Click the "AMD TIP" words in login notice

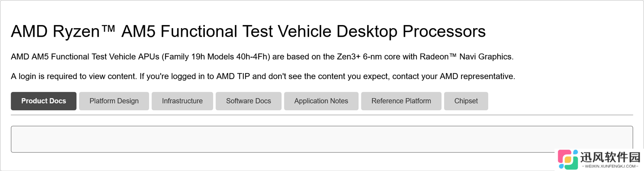pos(233,76)
